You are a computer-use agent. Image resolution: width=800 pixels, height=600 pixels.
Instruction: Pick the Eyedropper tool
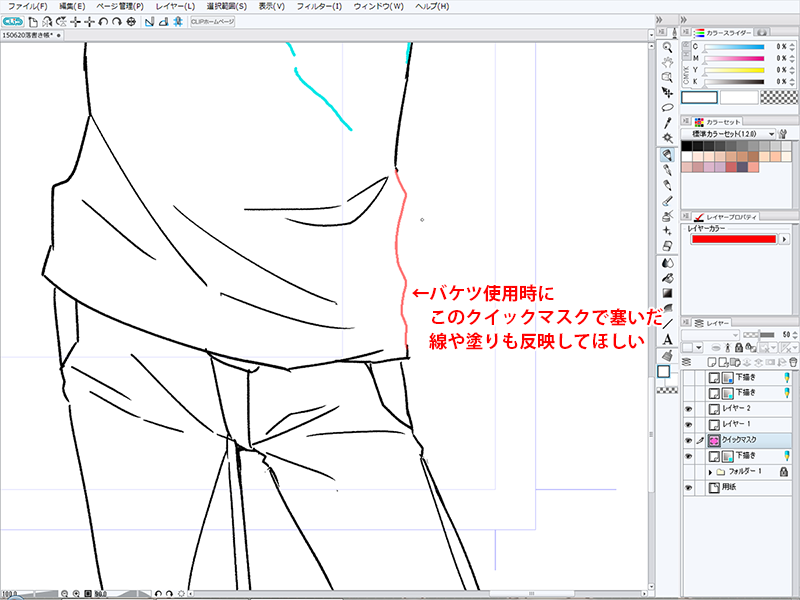pyautogui.click(x=667, y=123)
